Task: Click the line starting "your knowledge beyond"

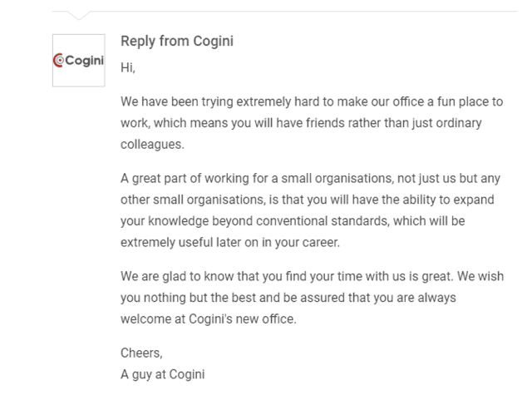Action: (x=293, y=221)
